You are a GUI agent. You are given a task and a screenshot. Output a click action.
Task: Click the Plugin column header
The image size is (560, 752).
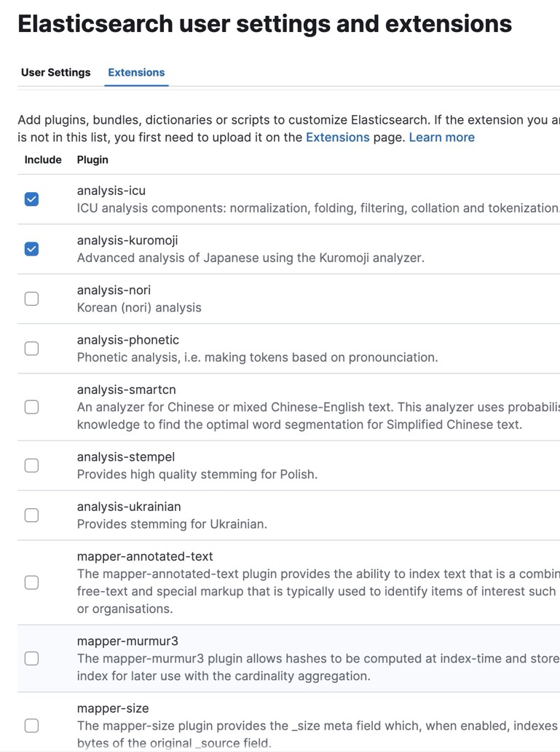pos(92,160)
